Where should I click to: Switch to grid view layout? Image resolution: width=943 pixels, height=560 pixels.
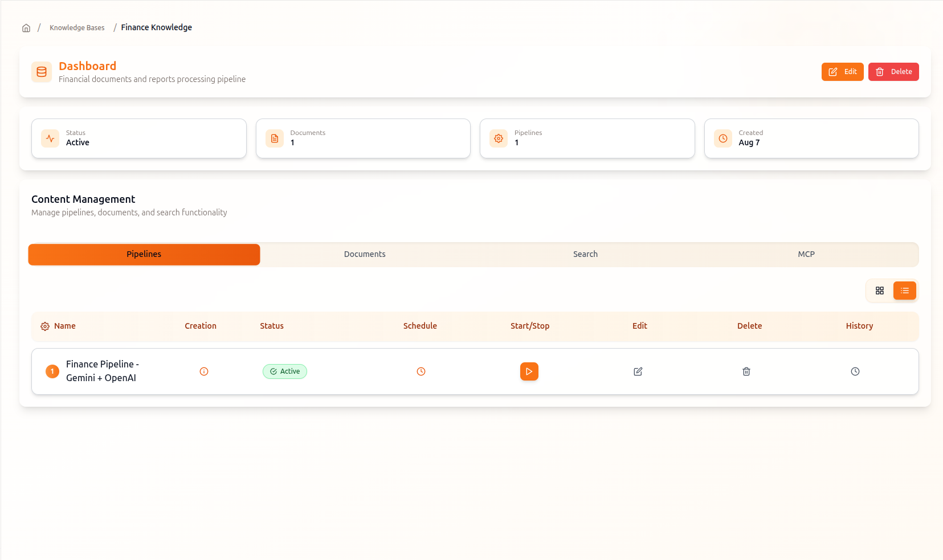pyautogui.click(x=880, y=291)
